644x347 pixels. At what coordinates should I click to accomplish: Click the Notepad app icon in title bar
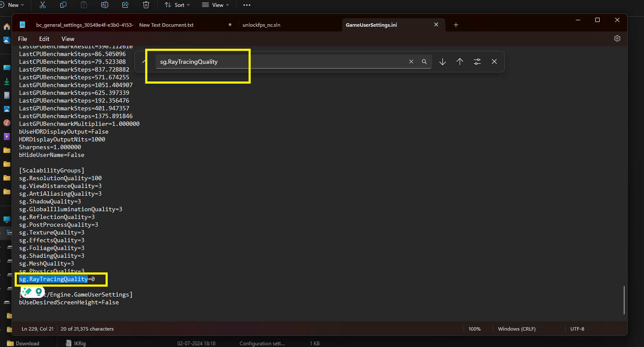[22, 25]
